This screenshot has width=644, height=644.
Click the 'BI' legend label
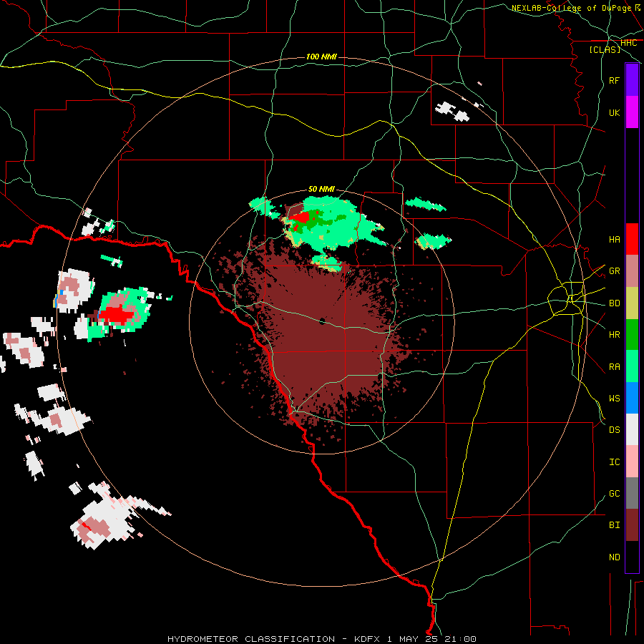615,525
